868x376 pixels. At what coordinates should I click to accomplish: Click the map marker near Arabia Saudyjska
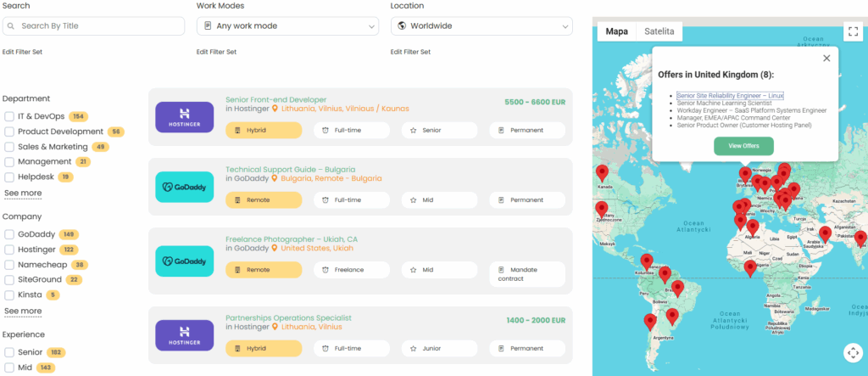pos(826,234)
